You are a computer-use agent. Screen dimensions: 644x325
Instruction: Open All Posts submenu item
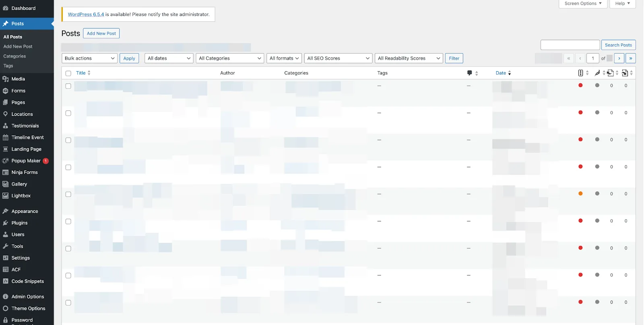13,37
